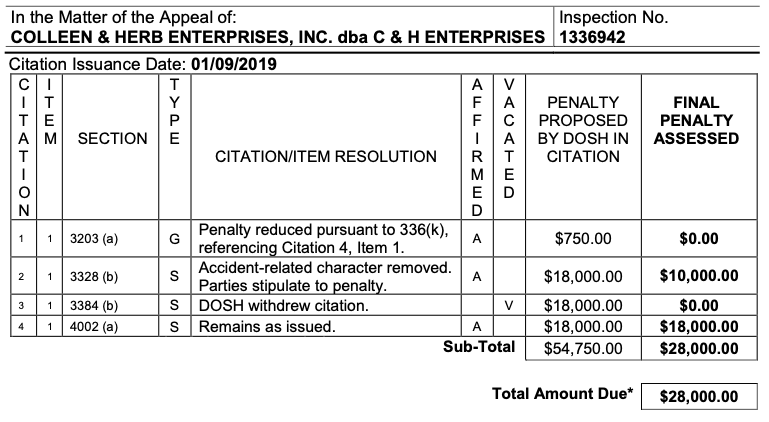Viewport: 769px width, 422px height.
Task: Select the $10,000.00 final penalty cell
Action: 699,277
